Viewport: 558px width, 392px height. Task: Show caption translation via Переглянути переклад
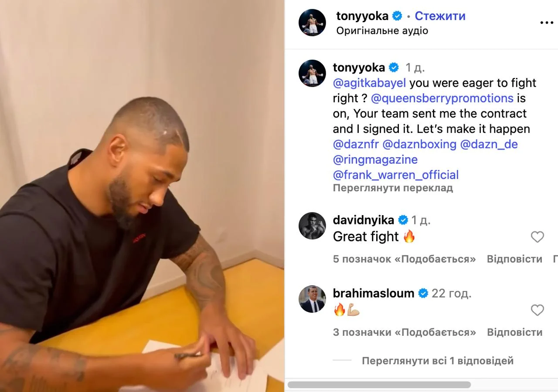[393, 188]
